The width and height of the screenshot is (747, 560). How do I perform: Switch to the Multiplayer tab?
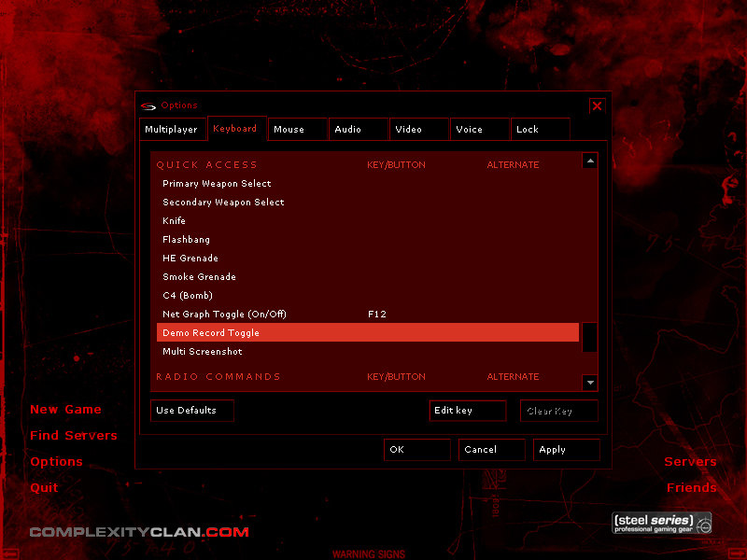click(171, 130)
